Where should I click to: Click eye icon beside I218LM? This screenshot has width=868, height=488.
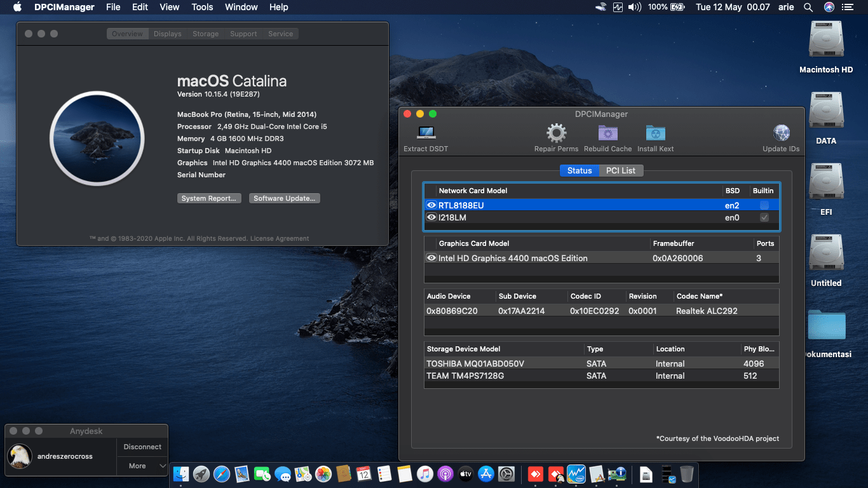[431, 217]
